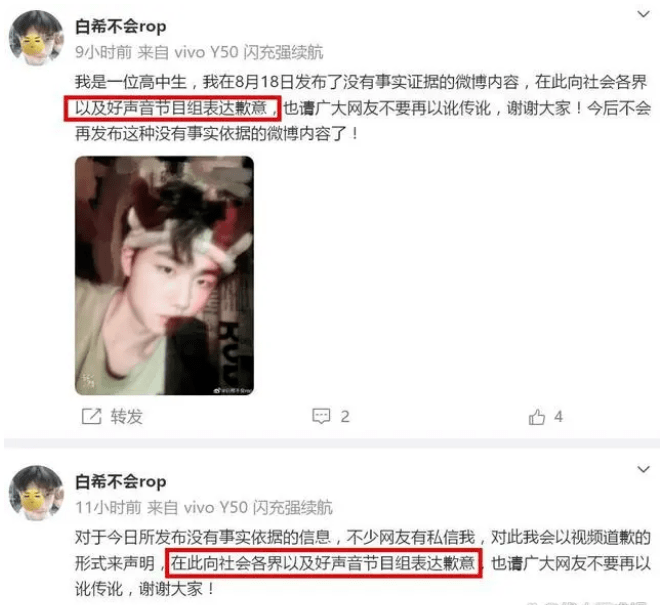Image resolution: width=665 pixels, height=605 pixels.
Task: Like the first post with thumbs-up icon
Action: (x=536, y=417)
